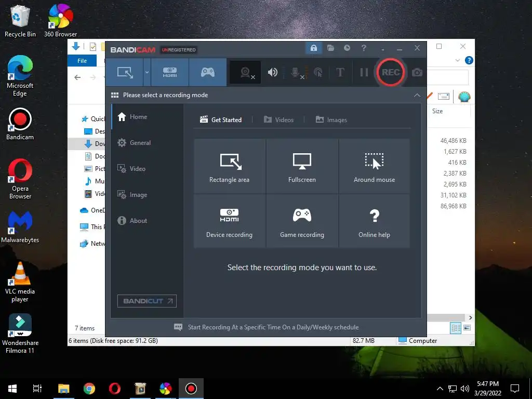
Task: Click the Bandicut link button
Action: (x=147, y=301)
